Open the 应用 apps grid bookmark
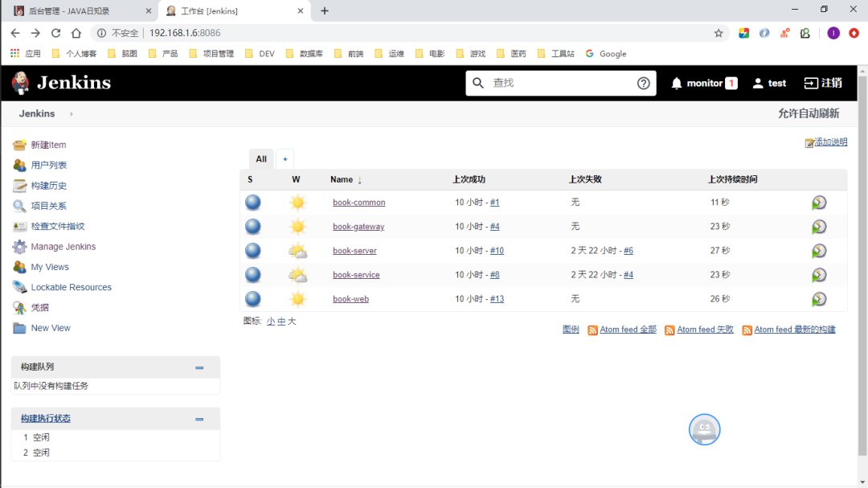This screenshot has width=868, height=488. pyautogui.click(x=26, y=54)
